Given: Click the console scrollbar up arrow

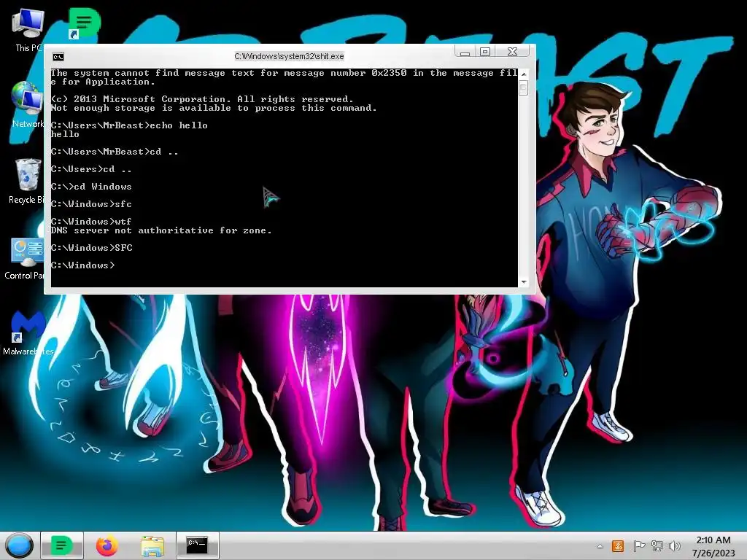Looking at the screenshot, I should coord(524,74).
